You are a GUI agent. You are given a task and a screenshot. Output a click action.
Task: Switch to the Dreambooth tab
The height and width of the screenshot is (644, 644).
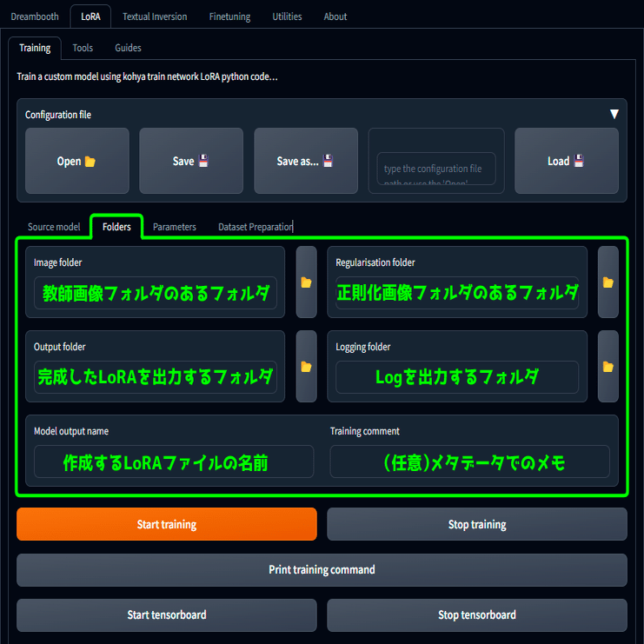[x=35, y=17]
